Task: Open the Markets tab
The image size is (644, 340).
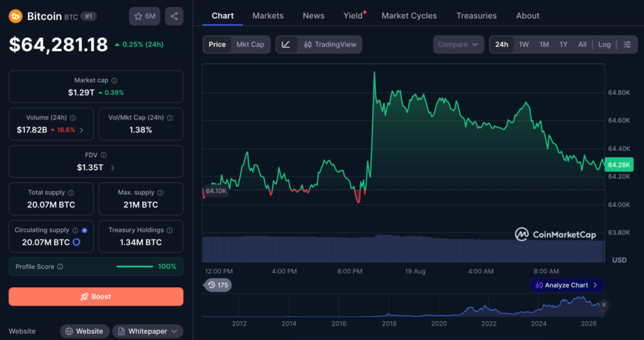Action: pos(268,16)
